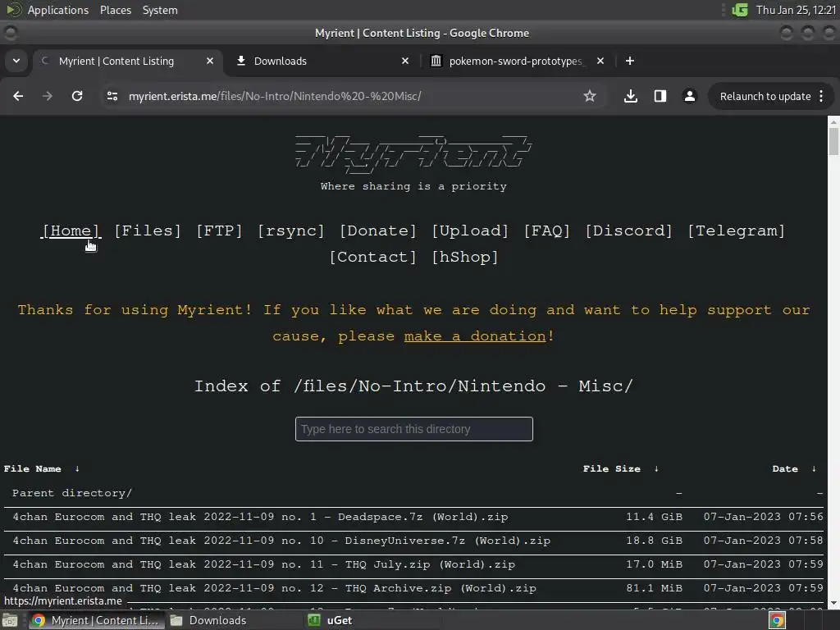Viewport: 840px width, 630px height.
Task: Open the [Contact] link
Action: (x=373, y=257)
